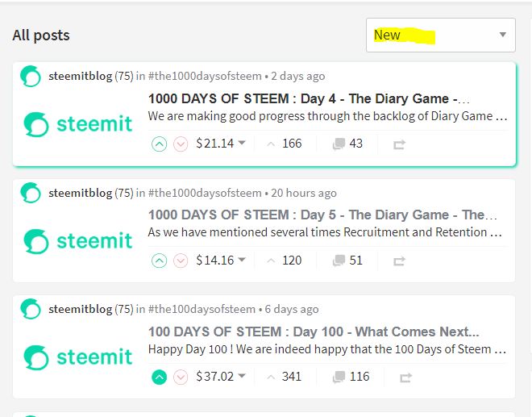Downvote the Day 5 Diary Game post
The image size is (532, 417).
[181, 261]
